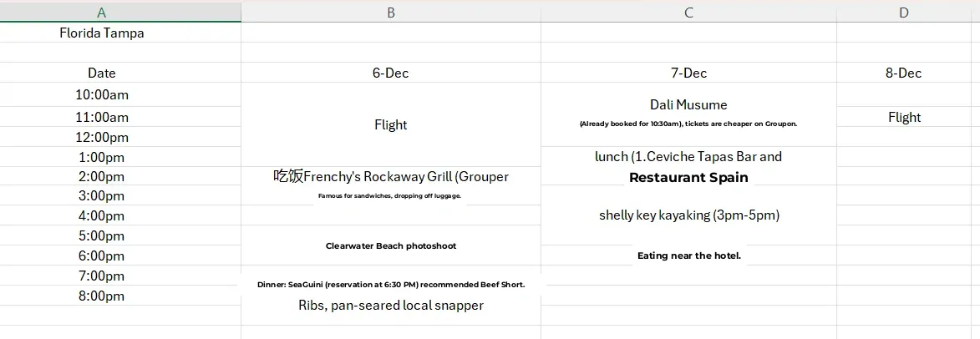Select column A header
Screen dimensions: 980x339
click(x=102, y=12)
